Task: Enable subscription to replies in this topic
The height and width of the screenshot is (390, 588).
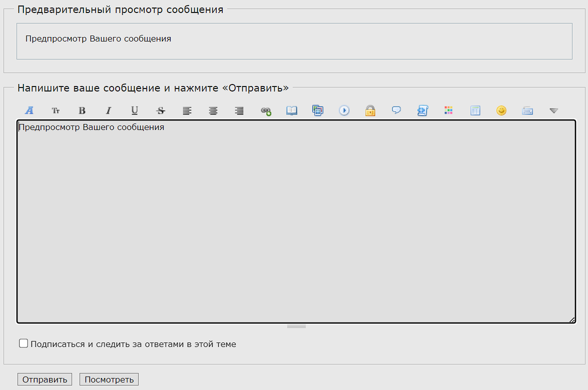Action: tap(24, 343)
